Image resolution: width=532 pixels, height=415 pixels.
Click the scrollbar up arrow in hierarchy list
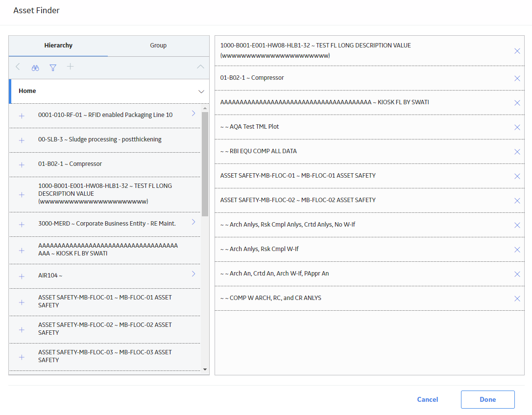pyautogui.click(x=205, y=108)
